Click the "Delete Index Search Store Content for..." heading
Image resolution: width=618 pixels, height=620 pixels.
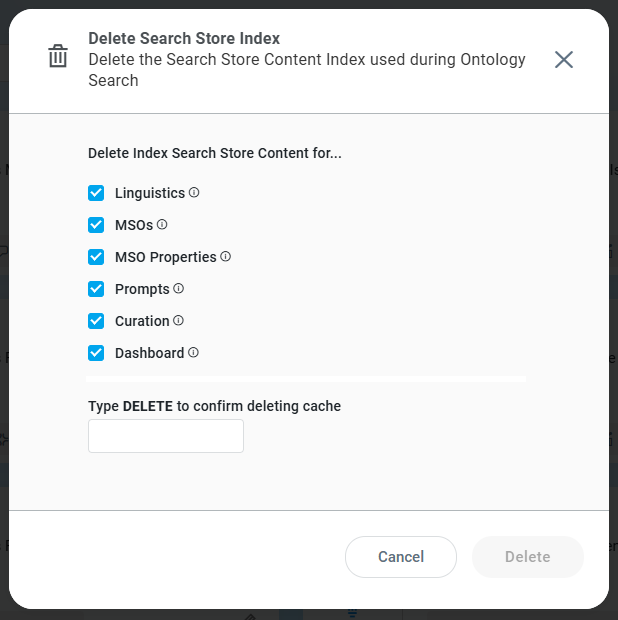214,154
